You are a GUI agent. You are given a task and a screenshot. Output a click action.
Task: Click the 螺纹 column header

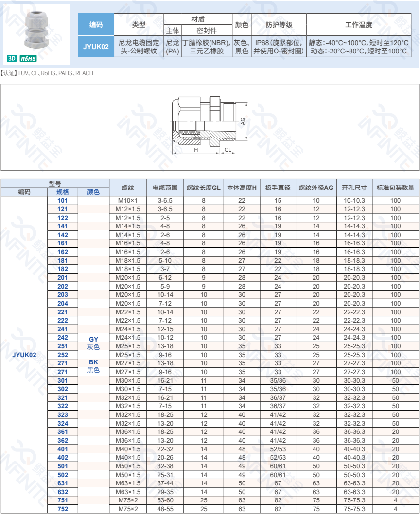(x=128, y=188)
